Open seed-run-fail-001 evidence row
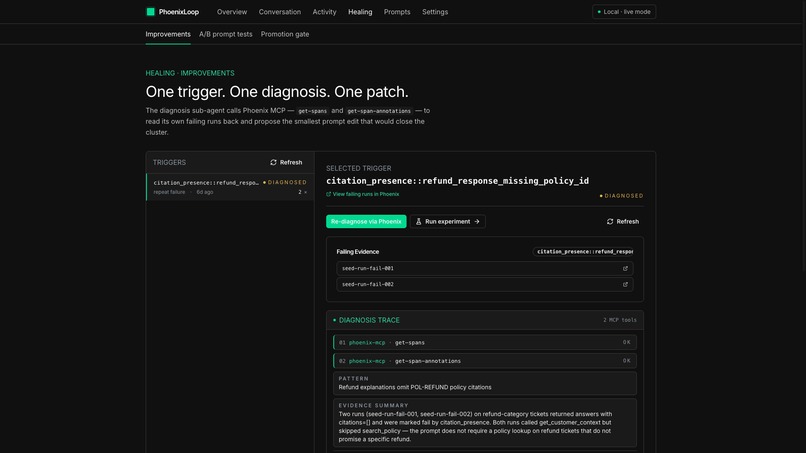 pyautogui.click(x=485, y=268)
